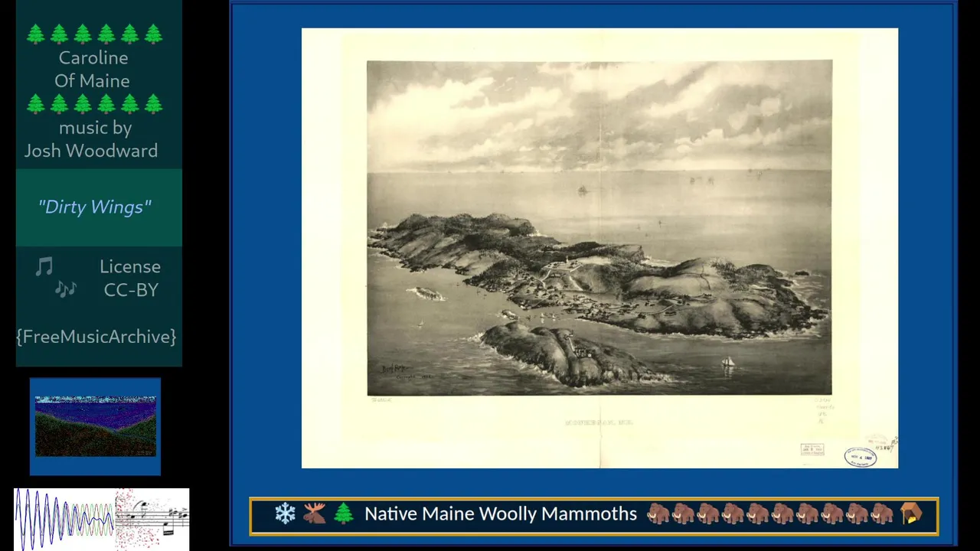This screenshot has width=980, height=551.
Task: Click the snowflake icon in the banner
Action: click(285, 514)
